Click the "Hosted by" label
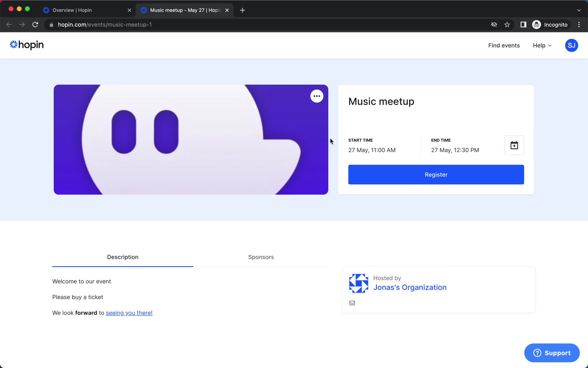 [387, 278]
